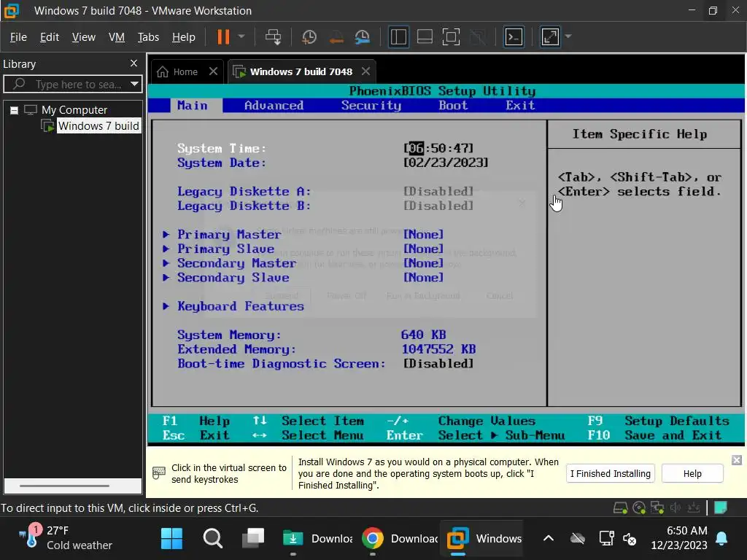Click the stretch guest display icon
Screen dimensions: 747x560
[550, 36]
